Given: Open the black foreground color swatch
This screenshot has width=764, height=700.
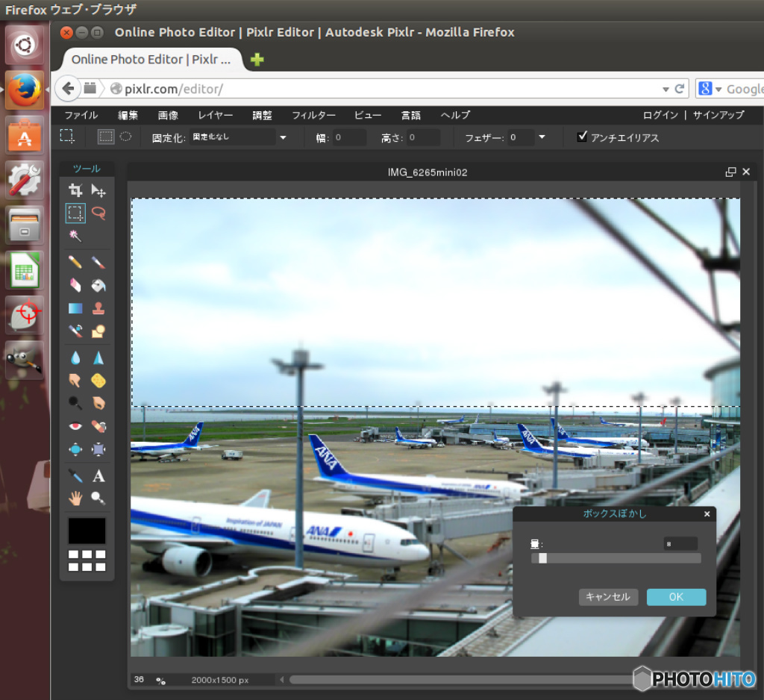Looking at the screenshot, I should coord(87,531).
